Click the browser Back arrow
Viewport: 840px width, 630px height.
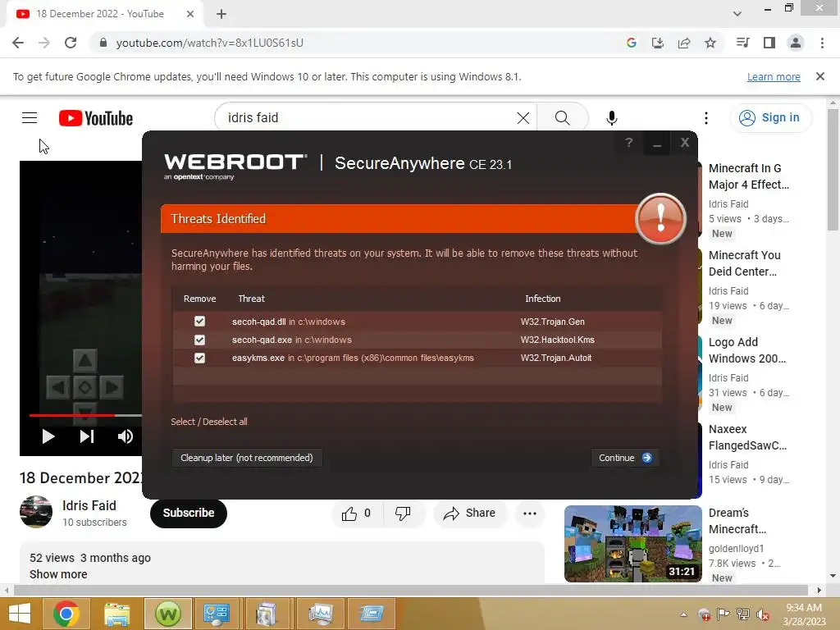coord(18,43)
